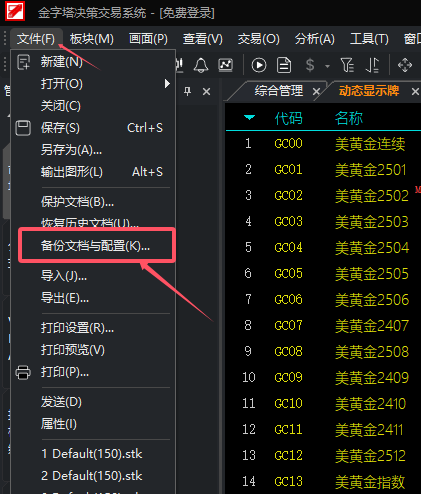
Task: Choose 新建(N) from File menu
Action: coord(93,62)
